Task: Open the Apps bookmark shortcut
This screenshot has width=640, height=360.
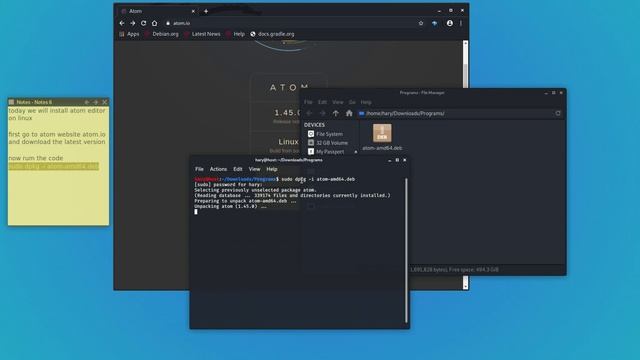Action: pyautogui.click(x=129, y=34)
